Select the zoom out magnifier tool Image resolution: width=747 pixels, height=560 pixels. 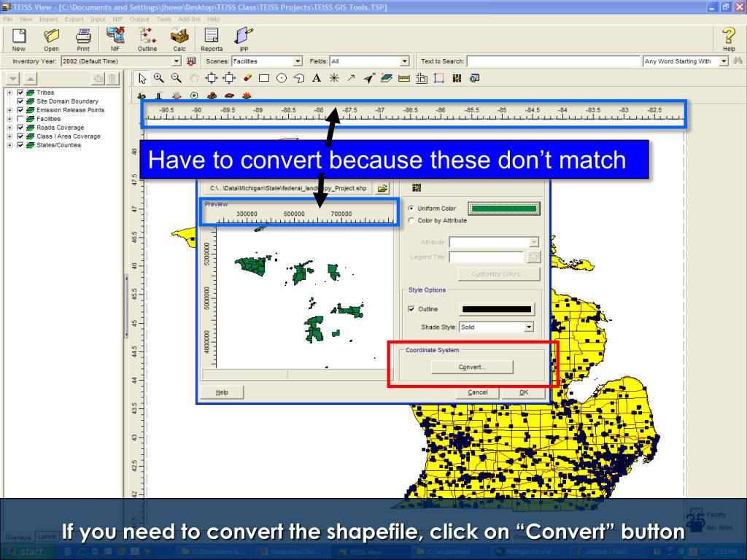[177, 78]
